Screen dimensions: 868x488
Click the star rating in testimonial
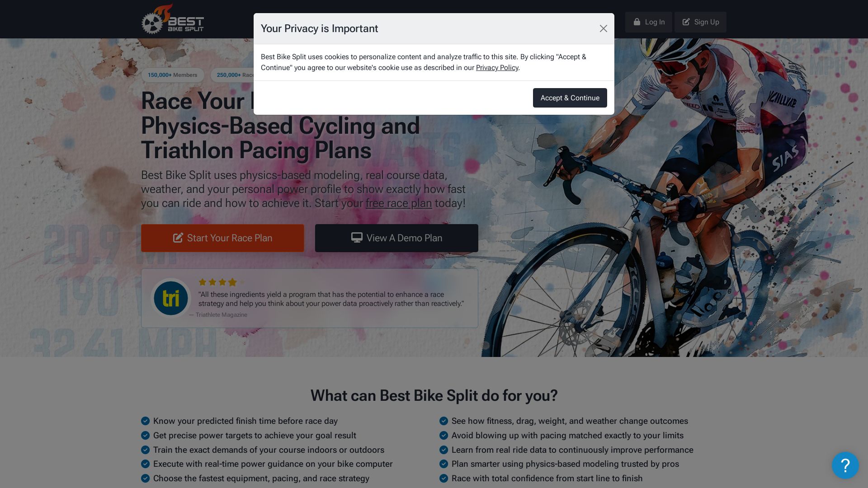click(222, 282)
